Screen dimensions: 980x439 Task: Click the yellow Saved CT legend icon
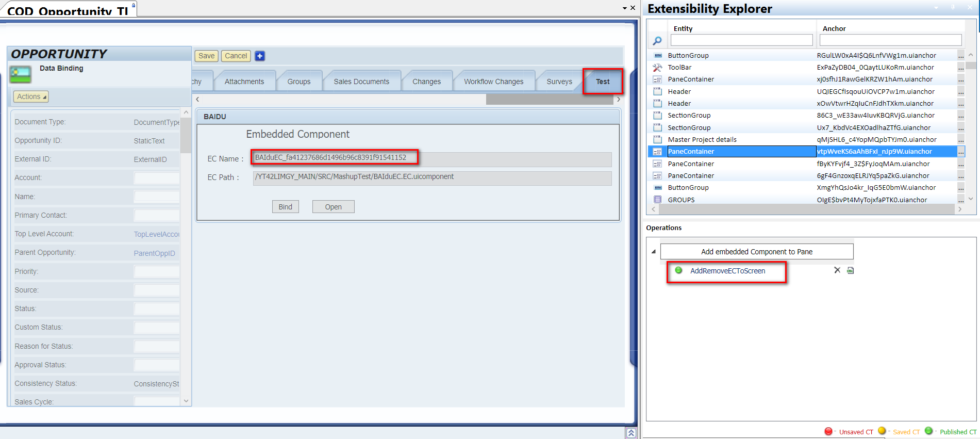[x=882, y=431]
